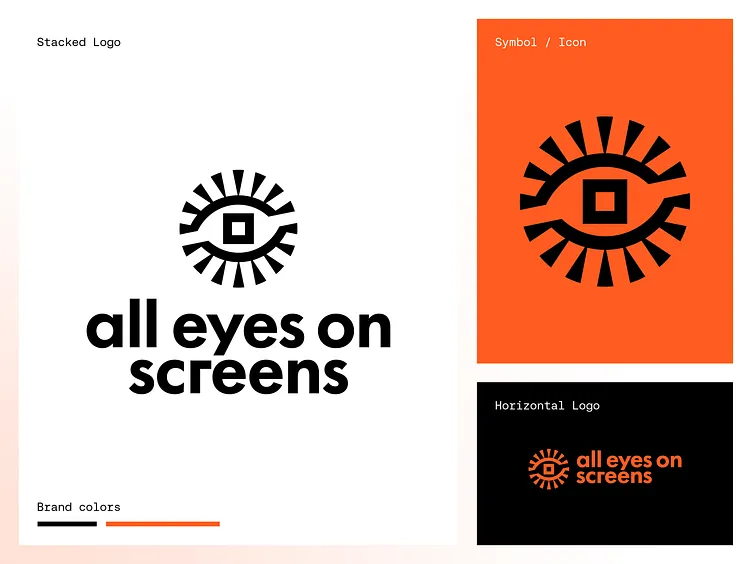Viewport: 752px width, 564px height.
Task: Click the large black eye symbol on the orange panel
Action: pos(605,201)
